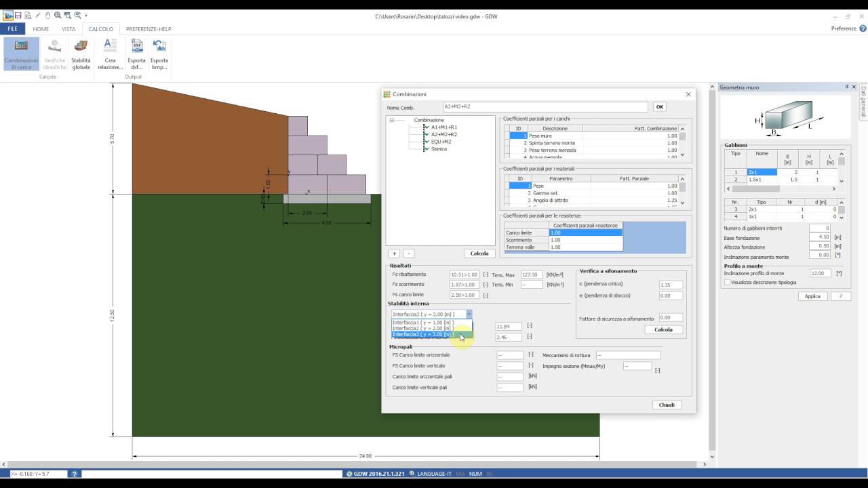Close the Geometria muro panel
The height and width of the screenshot is (488, 868).
pos(854,87)
